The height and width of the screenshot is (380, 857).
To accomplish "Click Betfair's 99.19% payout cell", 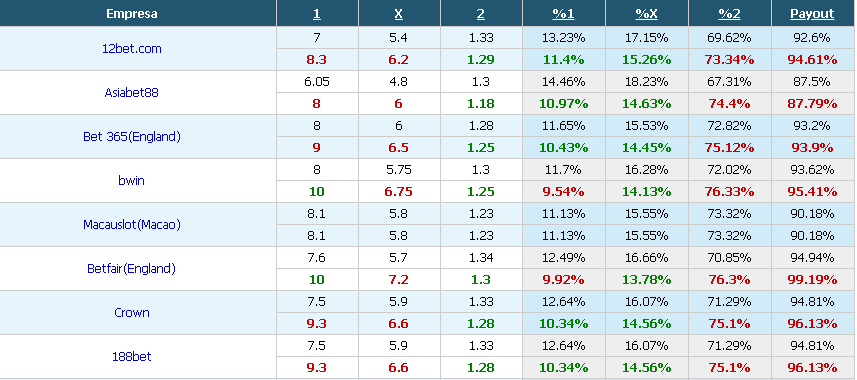I will (x=812, y=280).
